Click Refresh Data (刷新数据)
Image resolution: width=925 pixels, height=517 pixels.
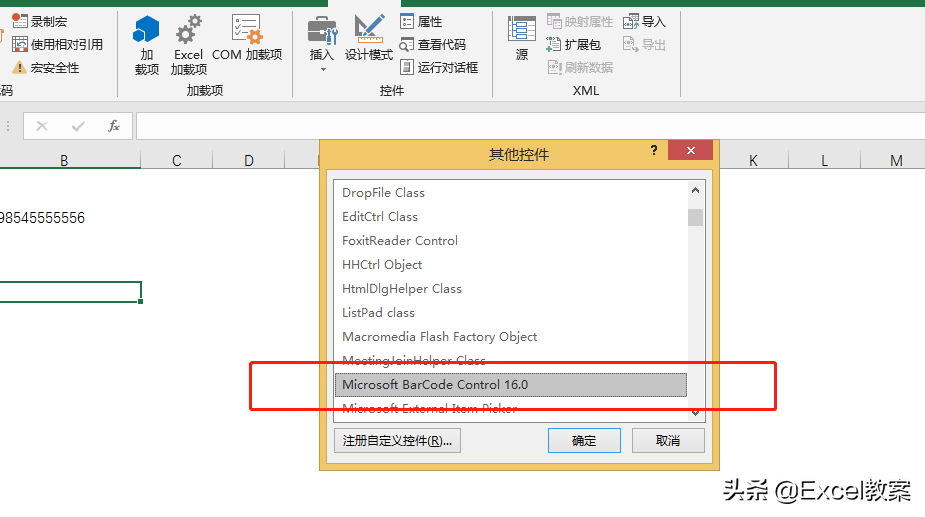[580, 67]
